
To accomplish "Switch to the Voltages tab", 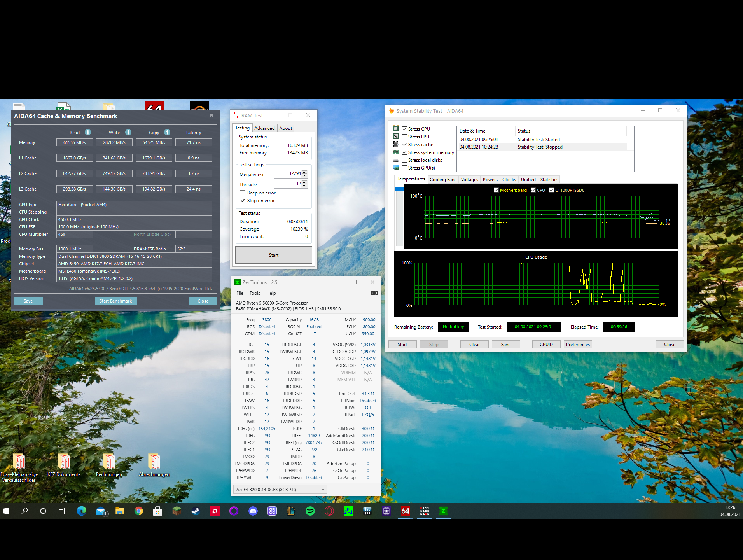I will pyautogui.click(x=469, y=180).
